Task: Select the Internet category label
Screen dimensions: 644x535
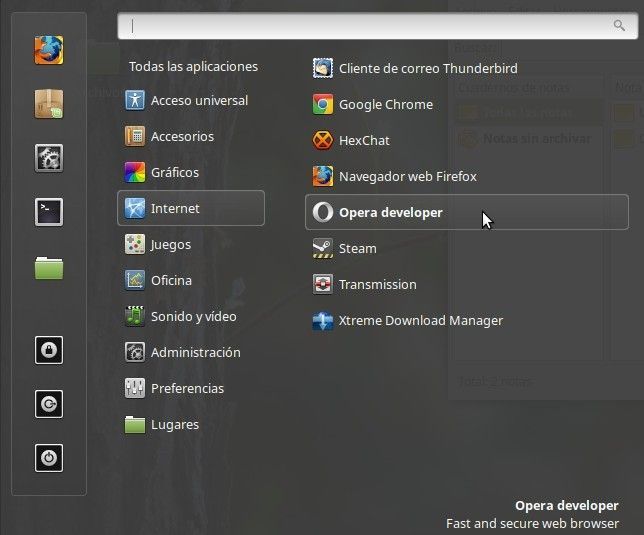Action: click(175, 209)
